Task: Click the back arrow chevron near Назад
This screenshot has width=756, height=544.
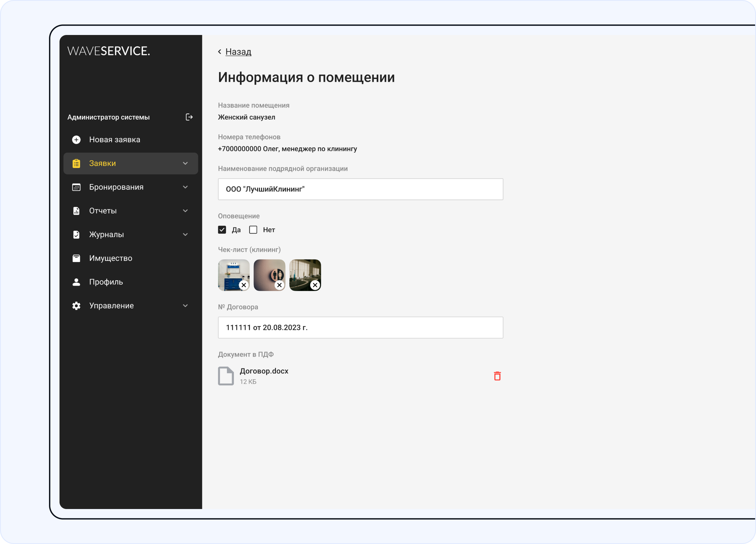Action: [220, 52]
